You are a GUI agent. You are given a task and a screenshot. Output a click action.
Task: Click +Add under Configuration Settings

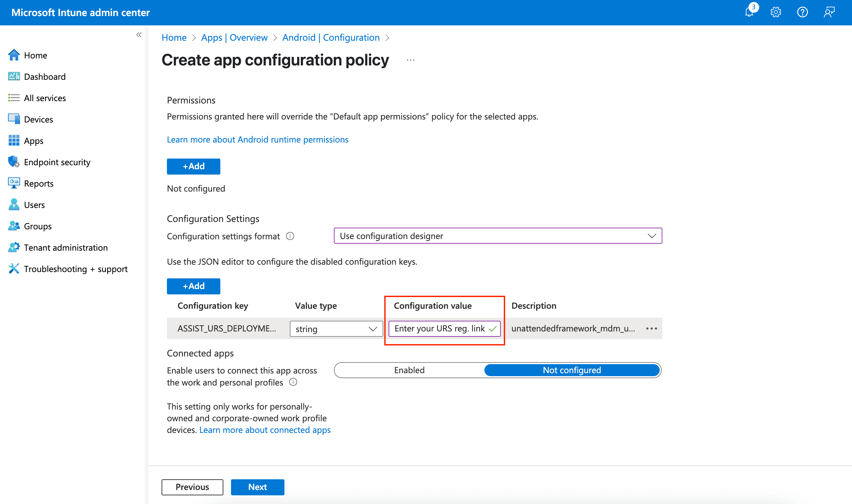pyautogui.click(x=193, y=286)
